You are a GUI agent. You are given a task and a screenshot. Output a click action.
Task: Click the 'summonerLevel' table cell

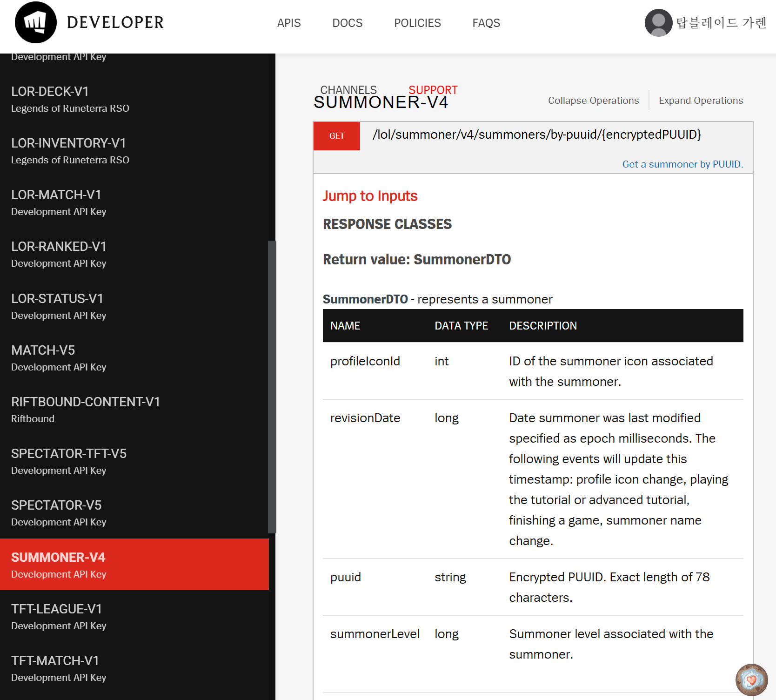tap(375, 634)
